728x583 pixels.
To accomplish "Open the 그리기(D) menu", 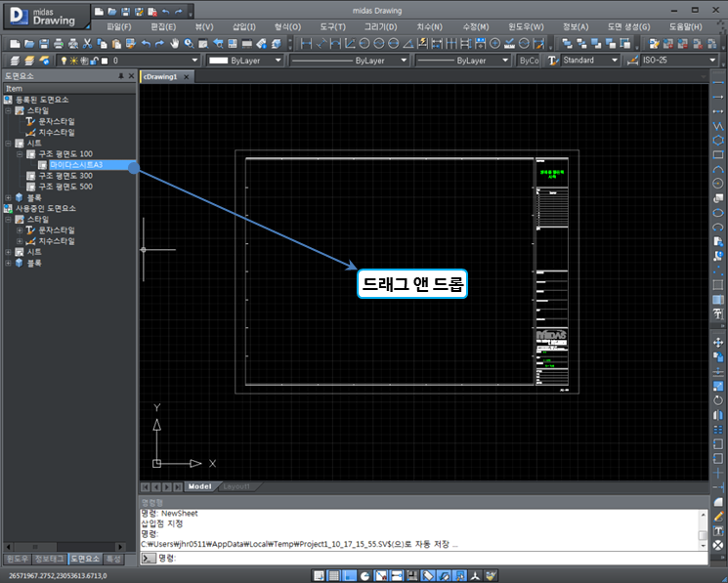I will (381, 27).
